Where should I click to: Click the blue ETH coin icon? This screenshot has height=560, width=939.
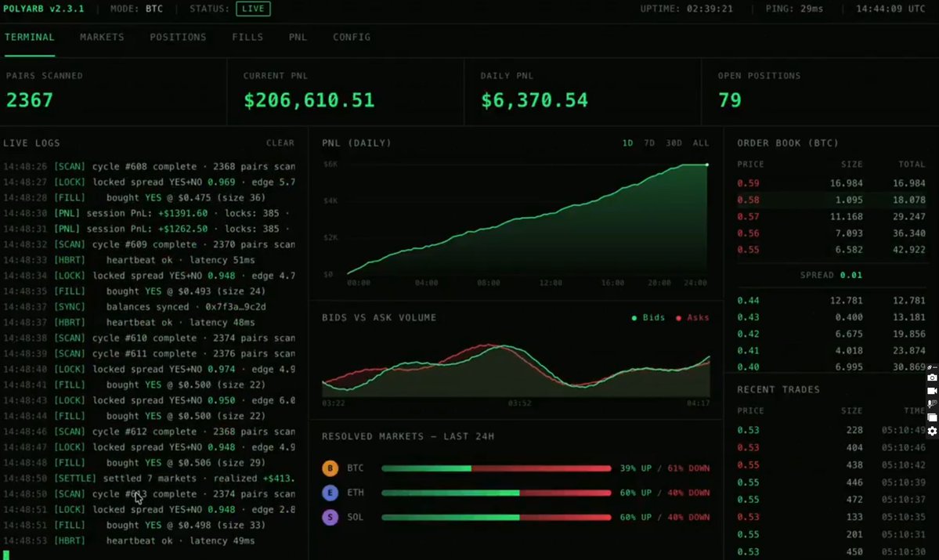330,493
